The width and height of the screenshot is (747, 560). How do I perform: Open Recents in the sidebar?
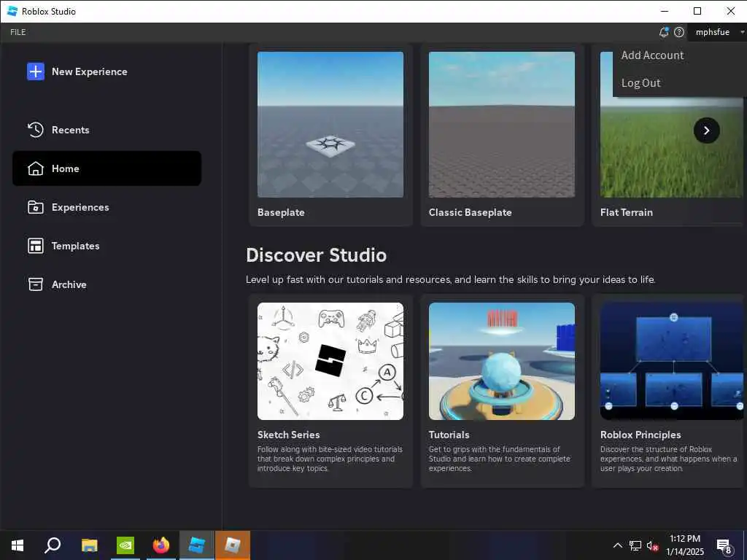107,130
